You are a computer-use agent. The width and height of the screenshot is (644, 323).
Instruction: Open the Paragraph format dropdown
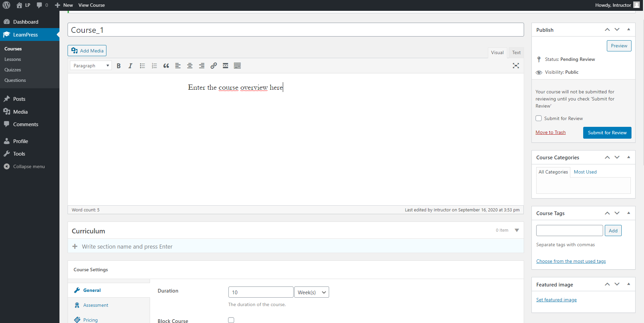pos(91,66)
